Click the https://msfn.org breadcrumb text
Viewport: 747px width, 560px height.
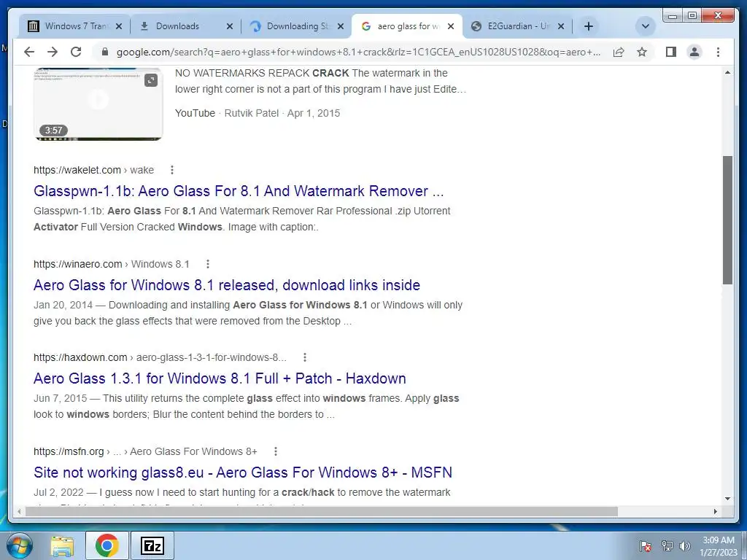coord(69,451)
